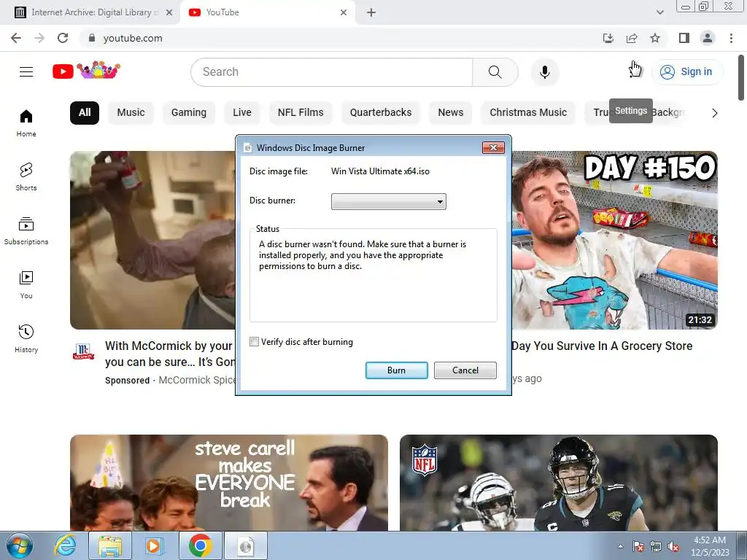Viewport: 747px width, 560px height.
Task: Start voice search with microphone icon
Action: (544, 72)
